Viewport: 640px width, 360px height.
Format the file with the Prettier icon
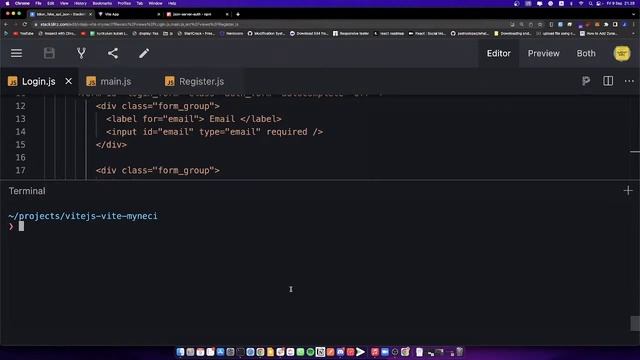pos(586,81)
